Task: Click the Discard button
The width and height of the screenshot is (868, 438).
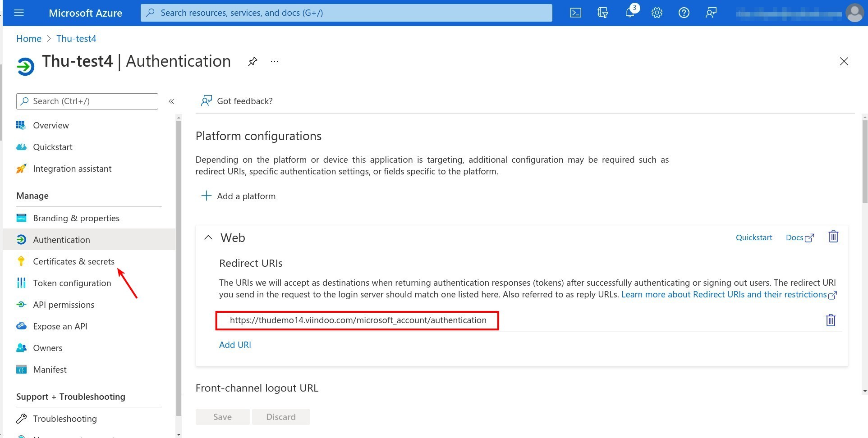Action: 281,417
